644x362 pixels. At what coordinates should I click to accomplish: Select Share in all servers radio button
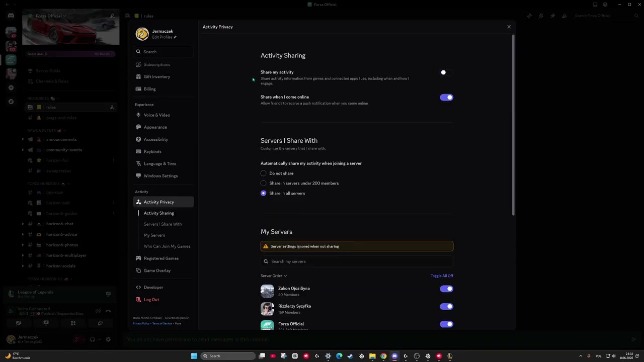(263, 194)
